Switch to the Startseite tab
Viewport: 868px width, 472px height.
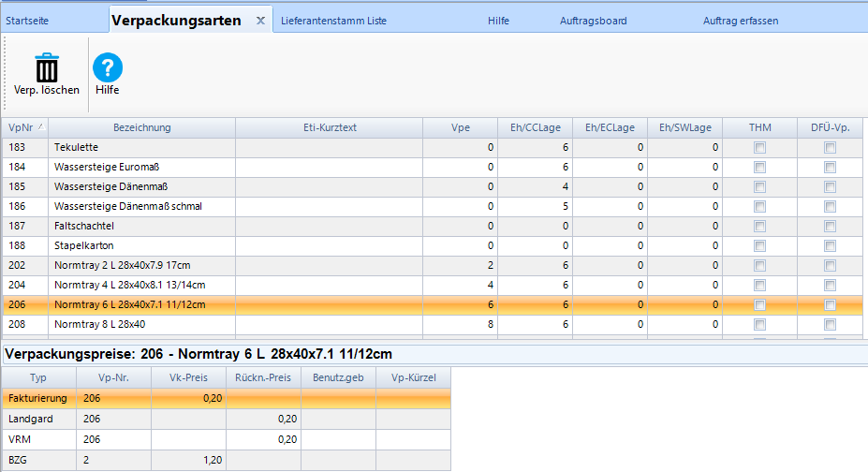pyautogui.click(x=28, y=20)
